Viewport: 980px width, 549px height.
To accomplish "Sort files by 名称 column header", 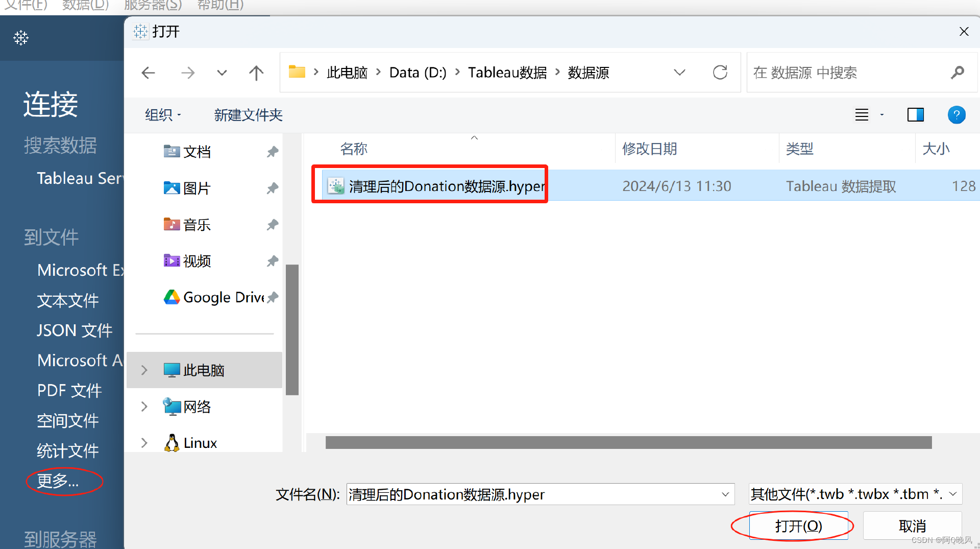I will (x=354, y=149).
